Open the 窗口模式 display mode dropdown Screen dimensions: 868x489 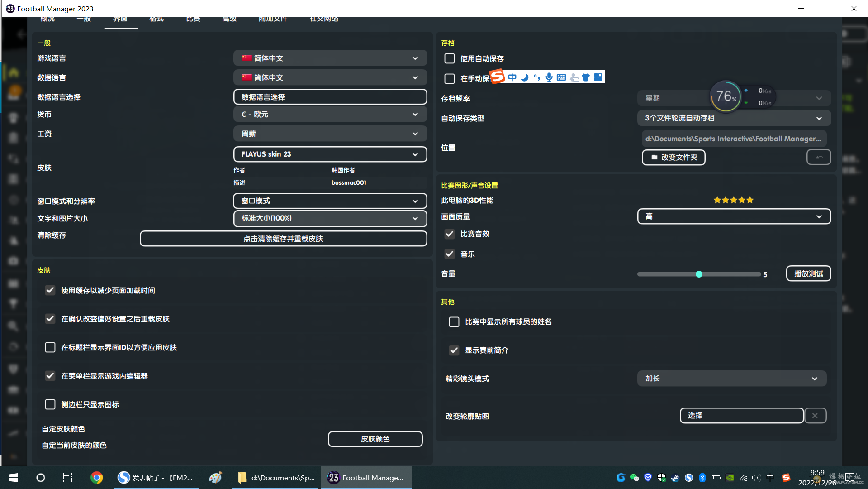point(330,201)
